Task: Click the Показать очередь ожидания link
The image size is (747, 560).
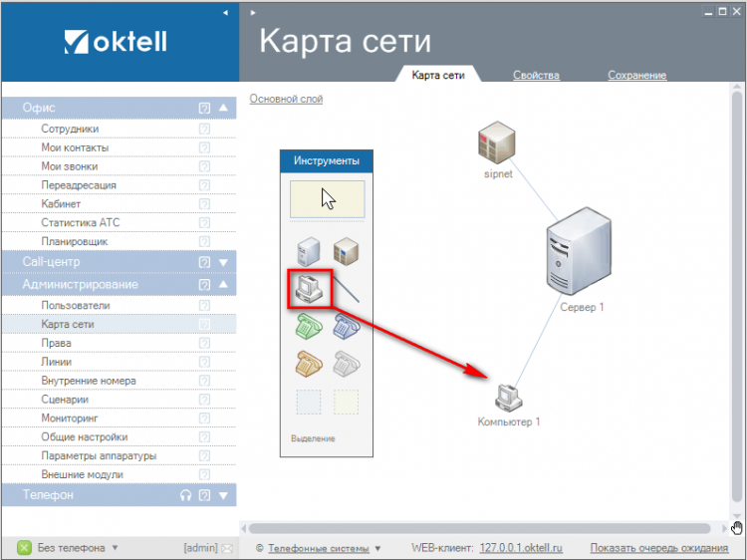Action: [x=658, y=548]
